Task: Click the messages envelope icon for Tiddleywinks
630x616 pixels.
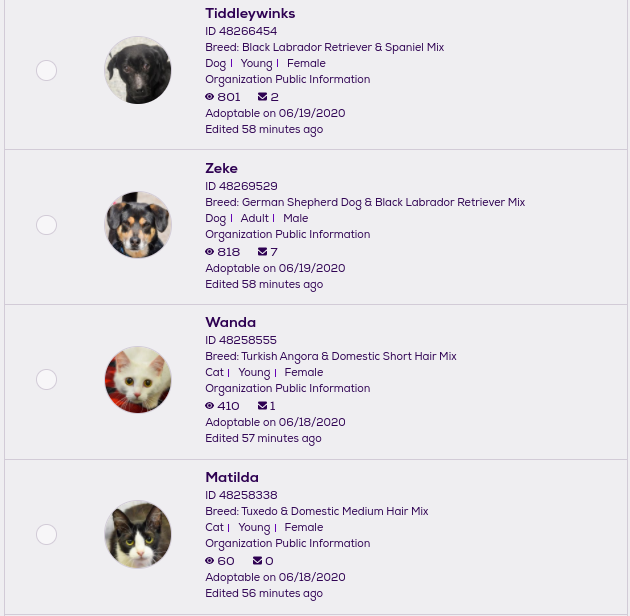Action: 262,97
